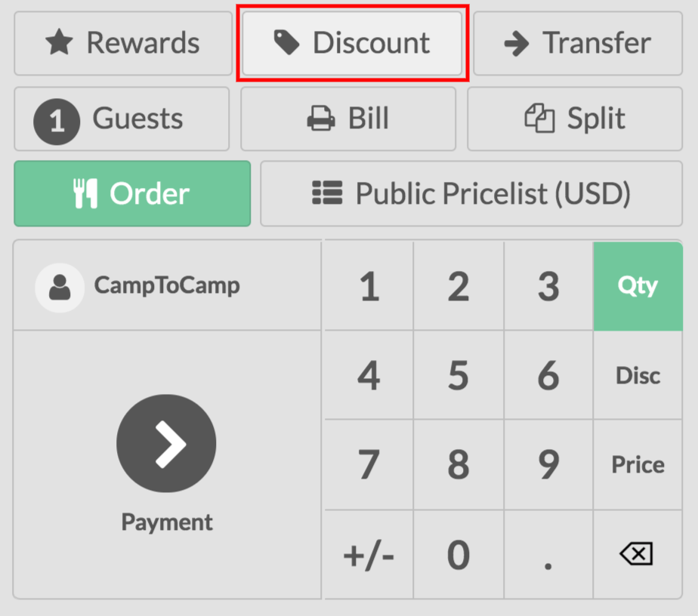
Task: Open the Guests count selector
Action: pyautogui.click(x=121, y=119)
